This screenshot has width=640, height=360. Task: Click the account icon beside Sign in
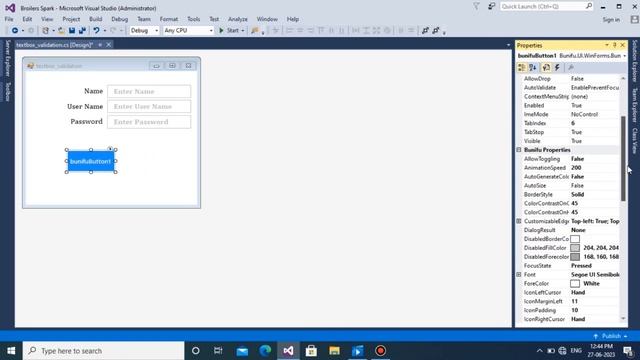click(634, 19)
